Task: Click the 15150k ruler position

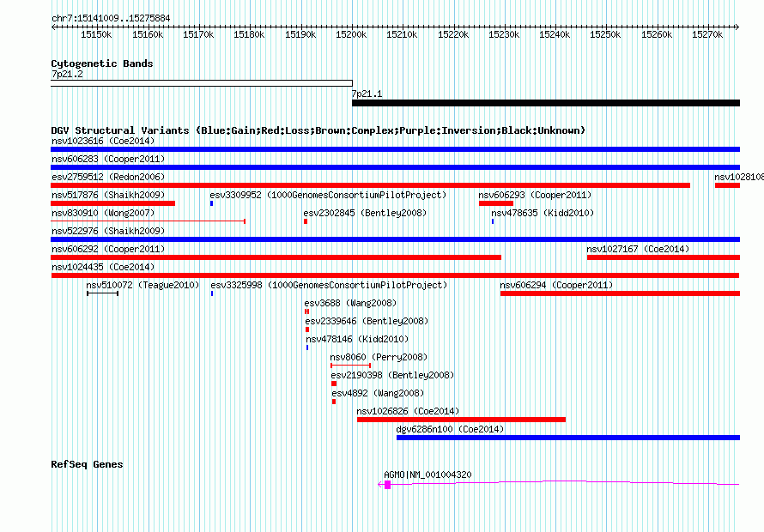Action: point(96,34)
